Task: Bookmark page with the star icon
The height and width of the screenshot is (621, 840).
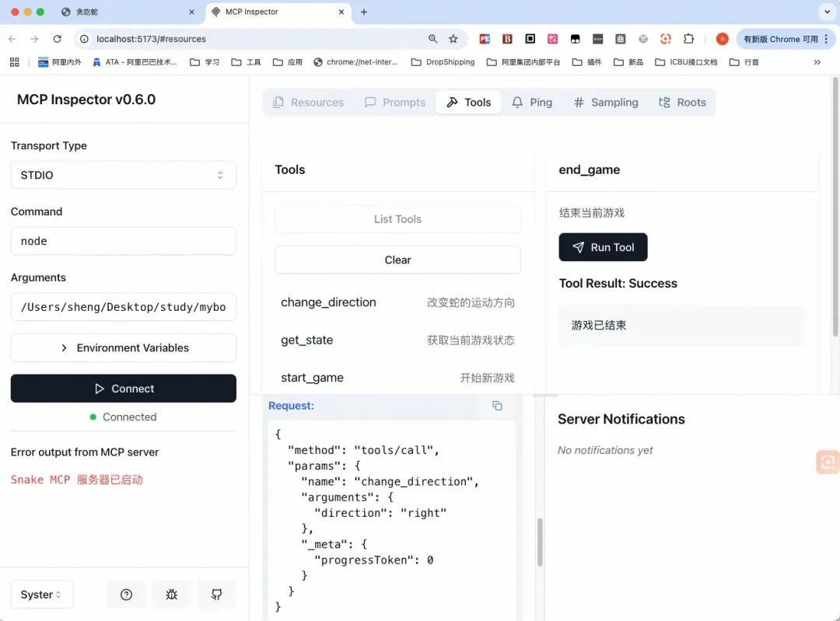Action: point(453,39)
